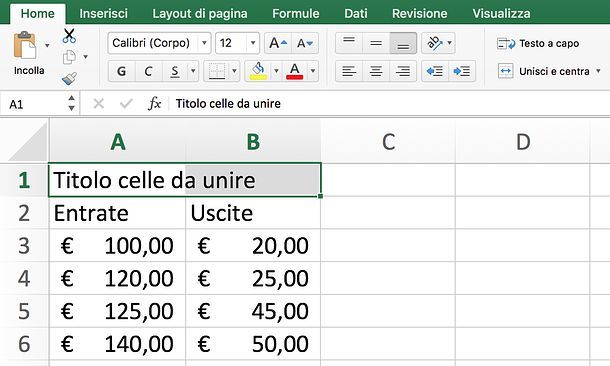Select column D header
The width and height of the screenshot is (610, 366).
coord(523,142)
